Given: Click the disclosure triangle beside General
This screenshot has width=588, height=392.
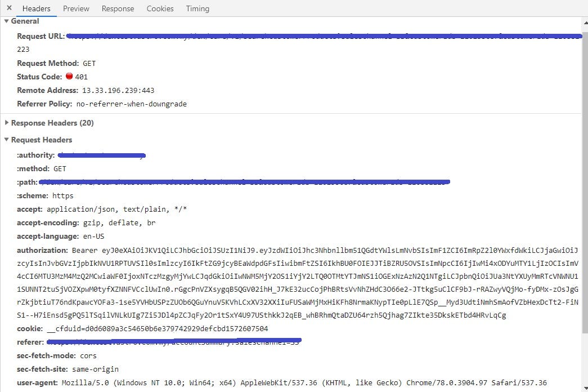Looking at the screenshot, I should [6, 20].
